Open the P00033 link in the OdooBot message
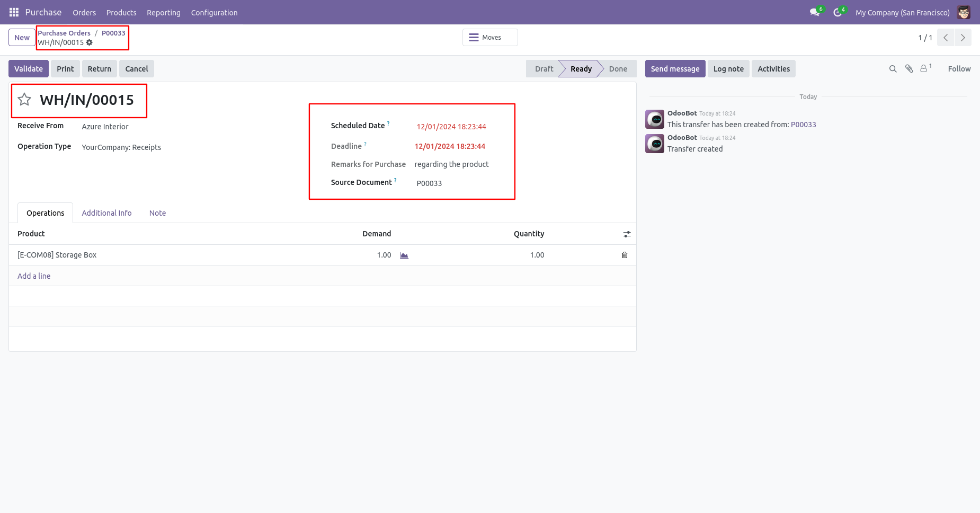 [x=803, y=125]
